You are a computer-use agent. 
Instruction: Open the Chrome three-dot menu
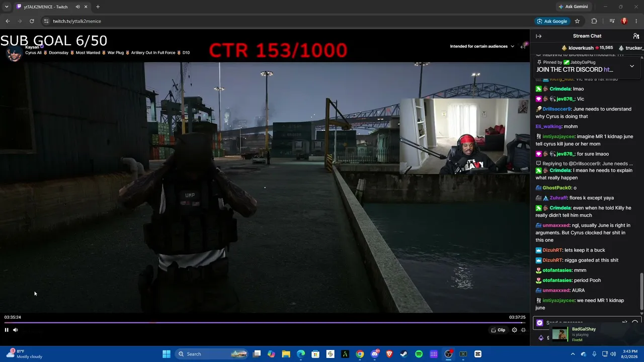click(636, 21)
